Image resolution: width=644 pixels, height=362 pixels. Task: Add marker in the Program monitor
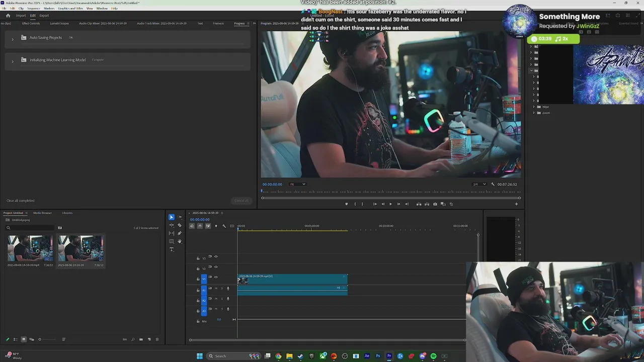346,204
